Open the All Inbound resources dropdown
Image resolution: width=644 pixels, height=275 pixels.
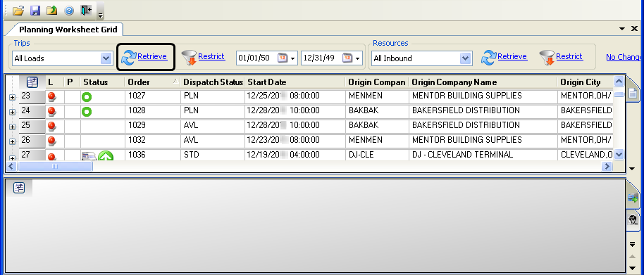[465, 58]
